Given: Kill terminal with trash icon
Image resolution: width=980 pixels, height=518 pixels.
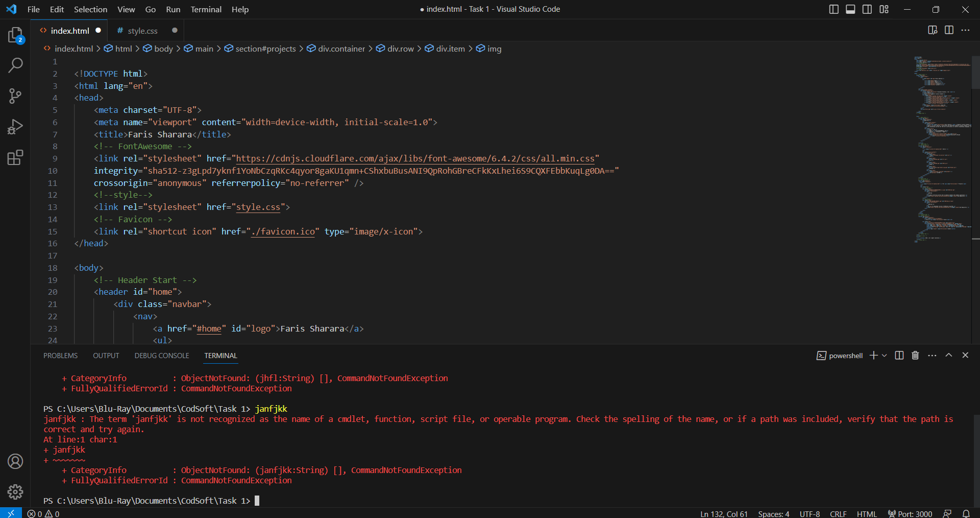Looking at the screenshot, I should pyautogui.click(x=915, y=356).
